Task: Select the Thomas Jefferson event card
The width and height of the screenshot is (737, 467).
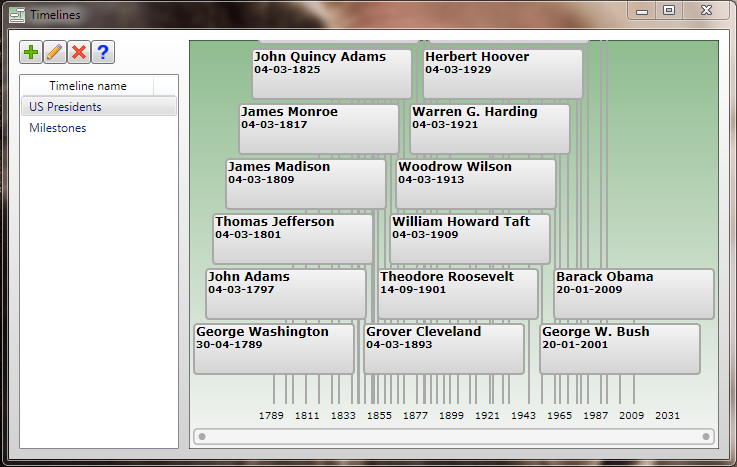Action: point(293,239)
